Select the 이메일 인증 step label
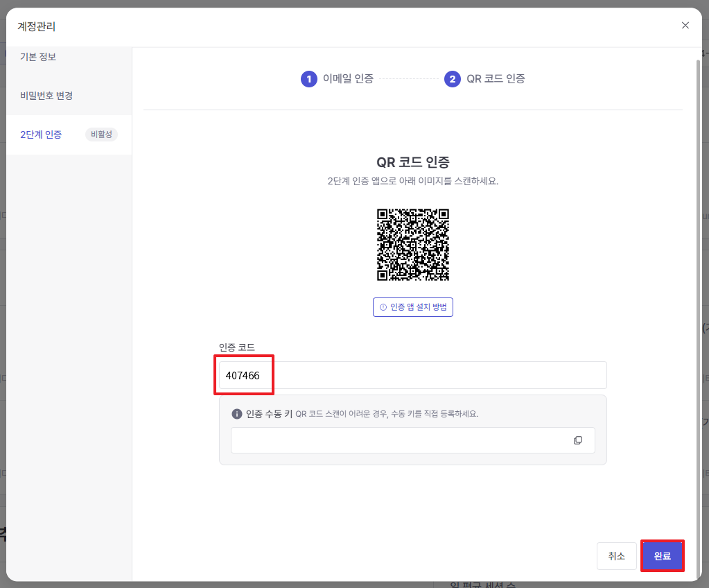This screenshot has height=588, width=709. [348, 79]
